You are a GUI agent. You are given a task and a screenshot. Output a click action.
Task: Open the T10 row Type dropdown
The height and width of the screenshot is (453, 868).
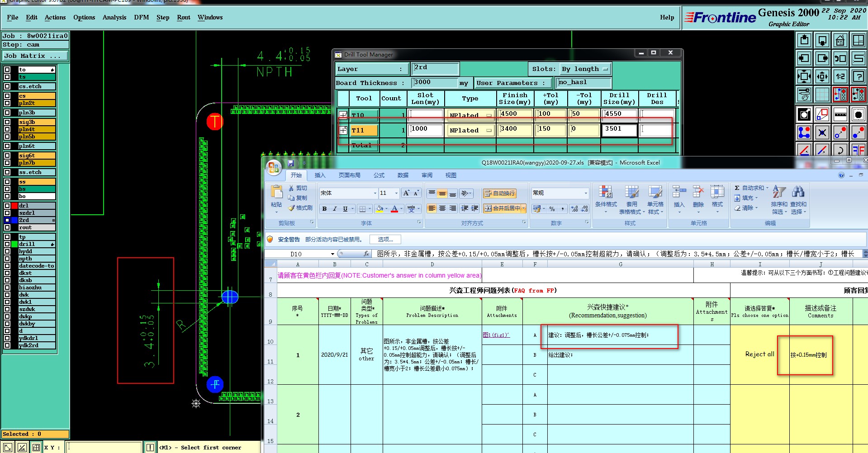coord(470,115)
